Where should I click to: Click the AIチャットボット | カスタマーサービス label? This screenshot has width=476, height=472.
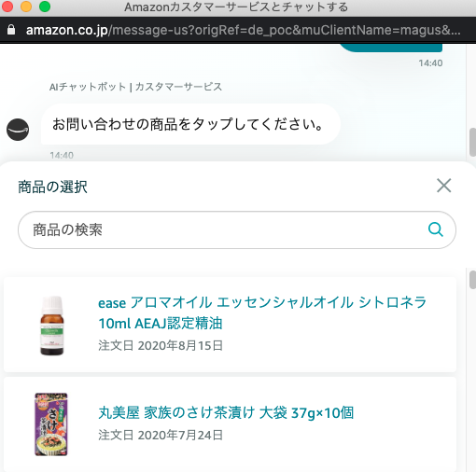135,87
